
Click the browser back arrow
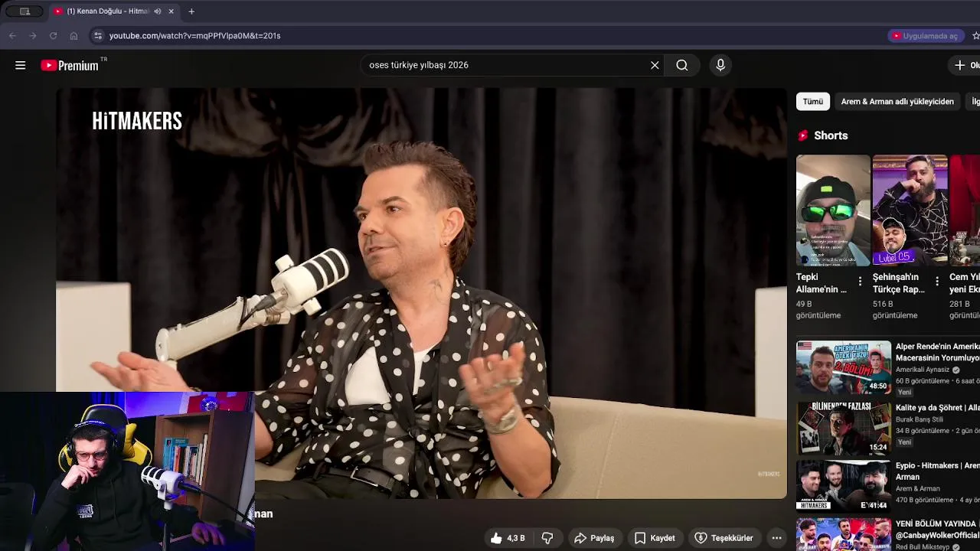click(12, 35)
